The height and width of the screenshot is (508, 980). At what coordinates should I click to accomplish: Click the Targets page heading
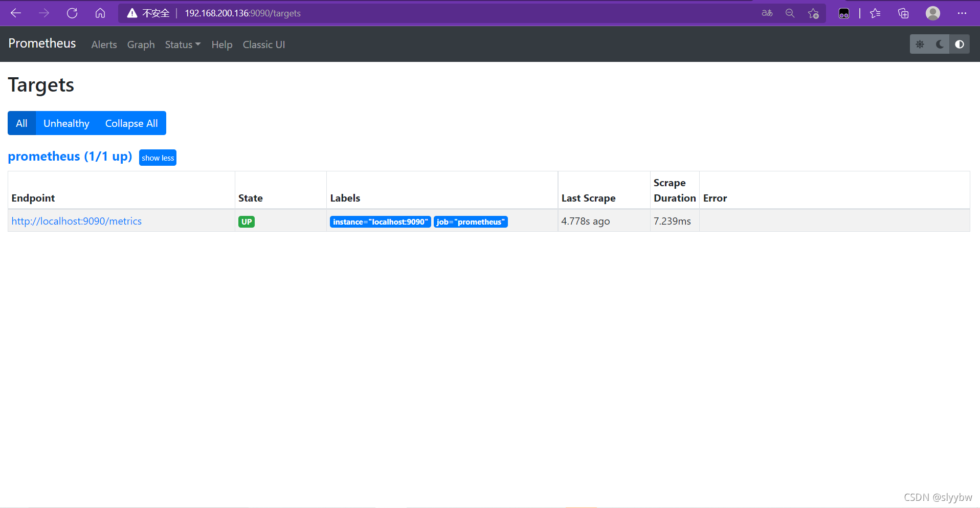pyautogui.click(x=41, y=85)
